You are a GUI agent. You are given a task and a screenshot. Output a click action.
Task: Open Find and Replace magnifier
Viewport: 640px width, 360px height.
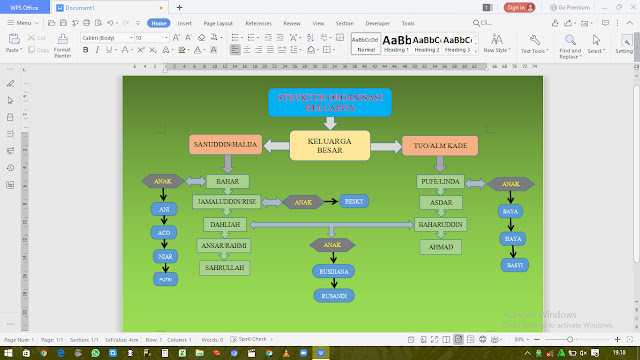(x=570, y=40)
